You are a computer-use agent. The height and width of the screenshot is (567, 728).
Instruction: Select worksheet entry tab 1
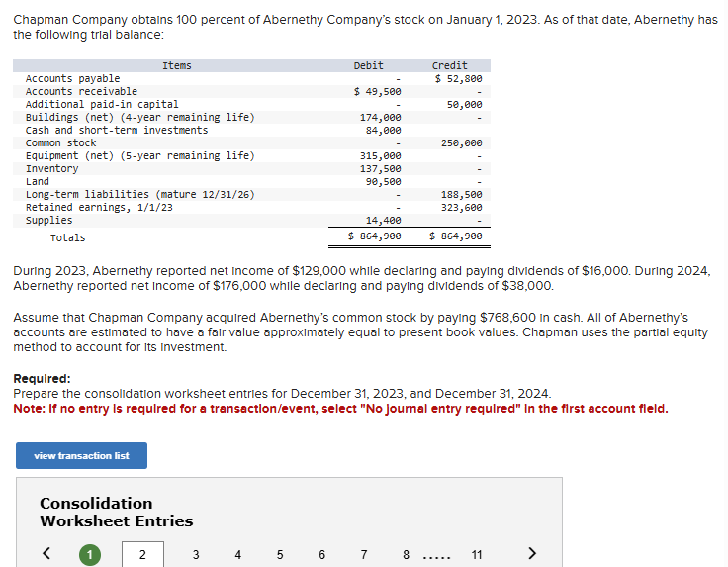click(90, 554)
